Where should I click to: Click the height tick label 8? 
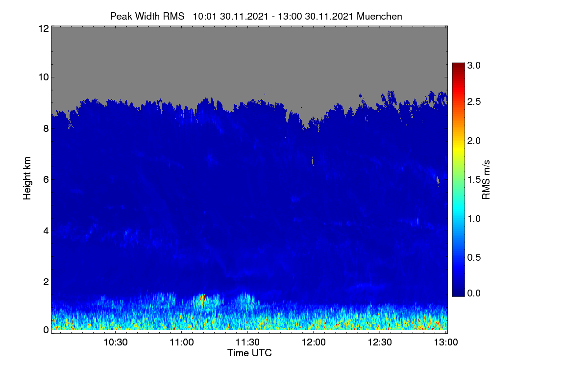click(46, 129)
